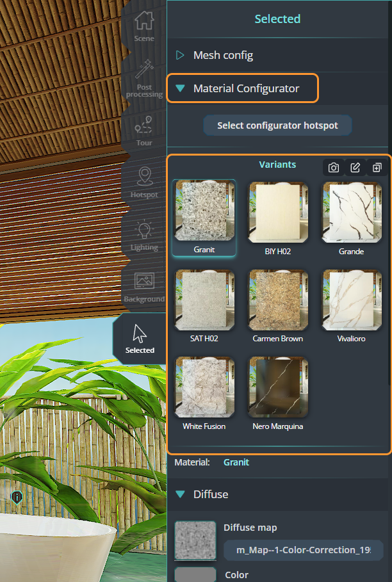Click the Diffuse map filename field
Screen dimensions: 392x582
[304, 550]
